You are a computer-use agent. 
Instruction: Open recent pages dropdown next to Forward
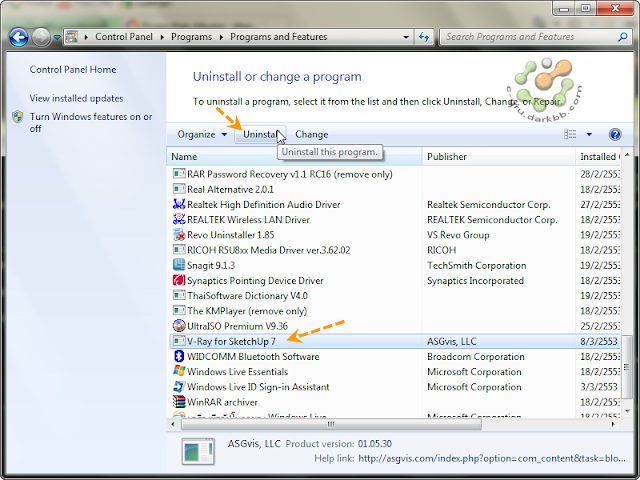(57, 37)
